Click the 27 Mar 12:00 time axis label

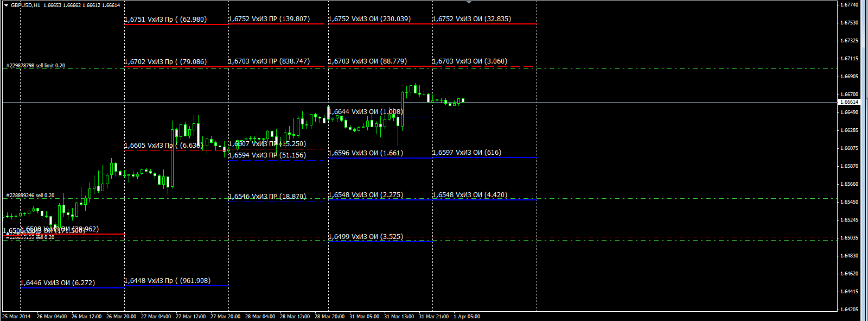(x=191, y=317)
